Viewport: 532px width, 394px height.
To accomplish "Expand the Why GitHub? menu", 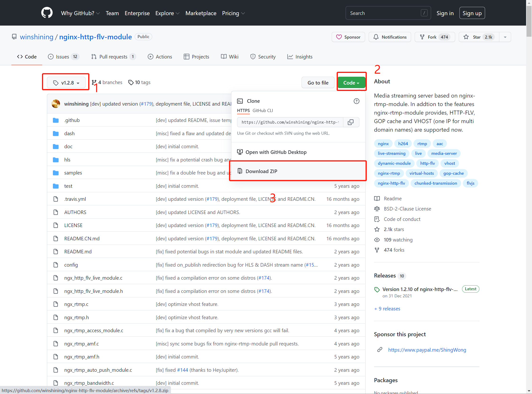I will coord(80,13).
